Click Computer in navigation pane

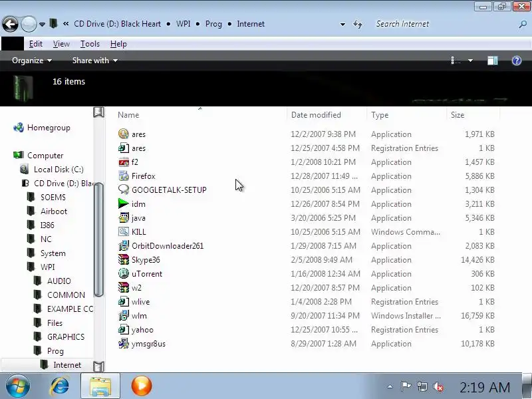click(45, 156)
